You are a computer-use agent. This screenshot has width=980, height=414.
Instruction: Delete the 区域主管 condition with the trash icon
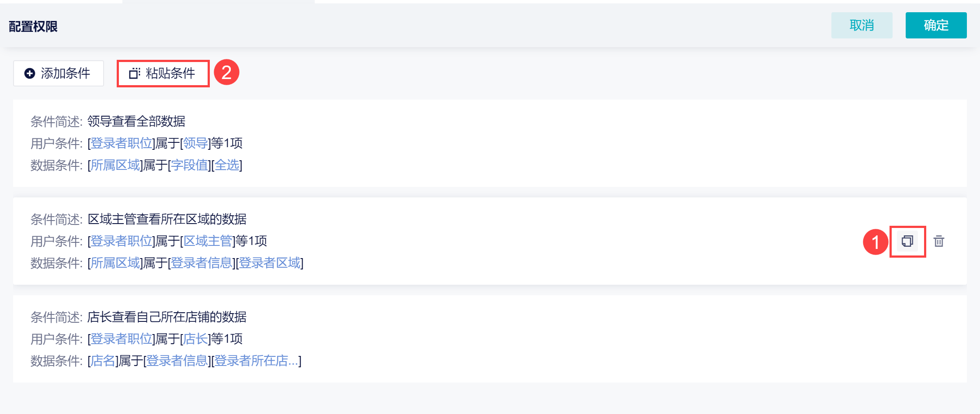939,241
